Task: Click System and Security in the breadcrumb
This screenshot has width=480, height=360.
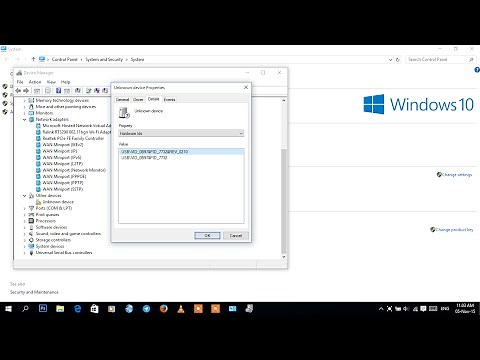Action: click(104, 59)
